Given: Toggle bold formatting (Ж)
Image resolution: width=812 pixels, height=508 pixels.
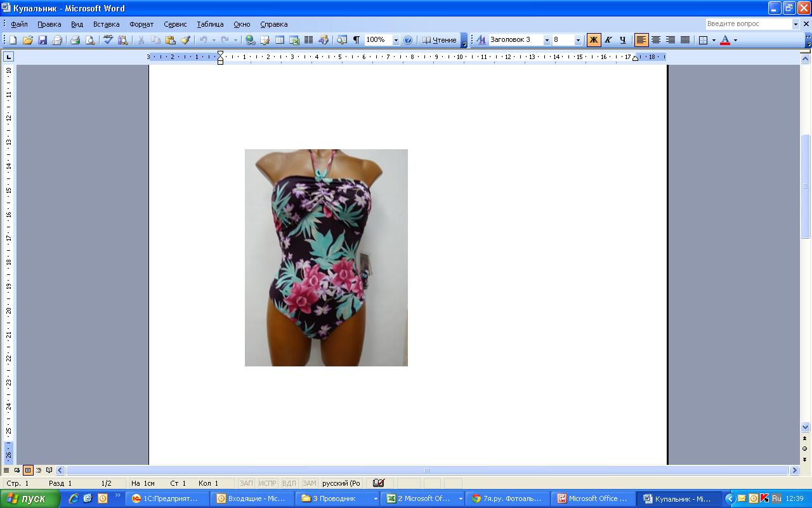Looking at the screenshot, I should tap(594, 40).
